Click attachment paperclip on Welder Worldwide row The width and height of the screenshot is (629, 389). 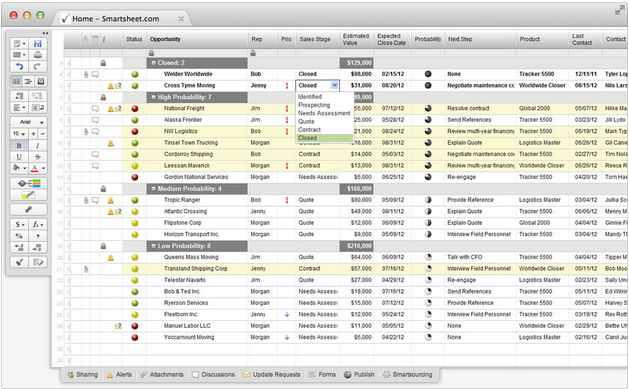[x=86, y=74]
